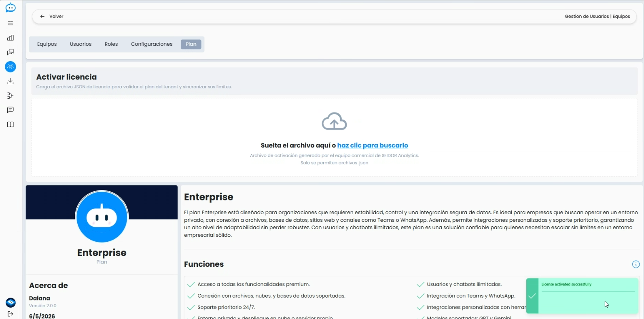
Task: Click the Enterprise robot avatar image
Action: (102, 217)
